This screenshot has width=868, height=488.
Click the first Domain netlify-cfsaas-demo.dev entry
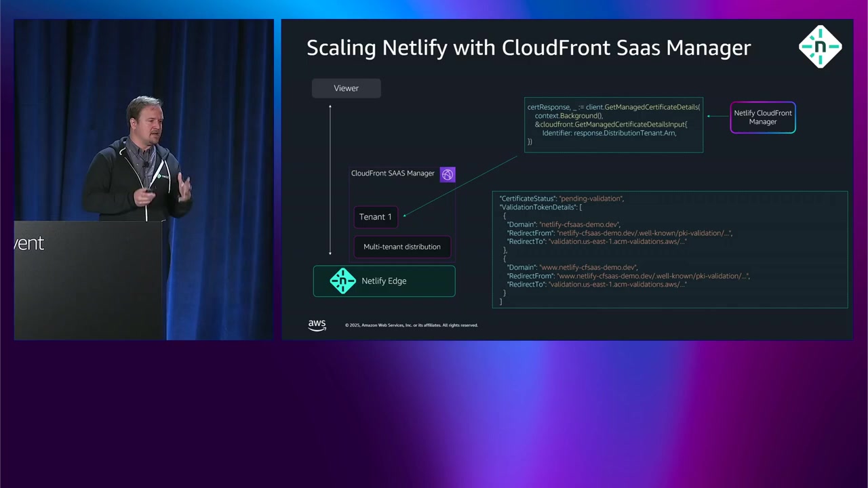[563, 224]
